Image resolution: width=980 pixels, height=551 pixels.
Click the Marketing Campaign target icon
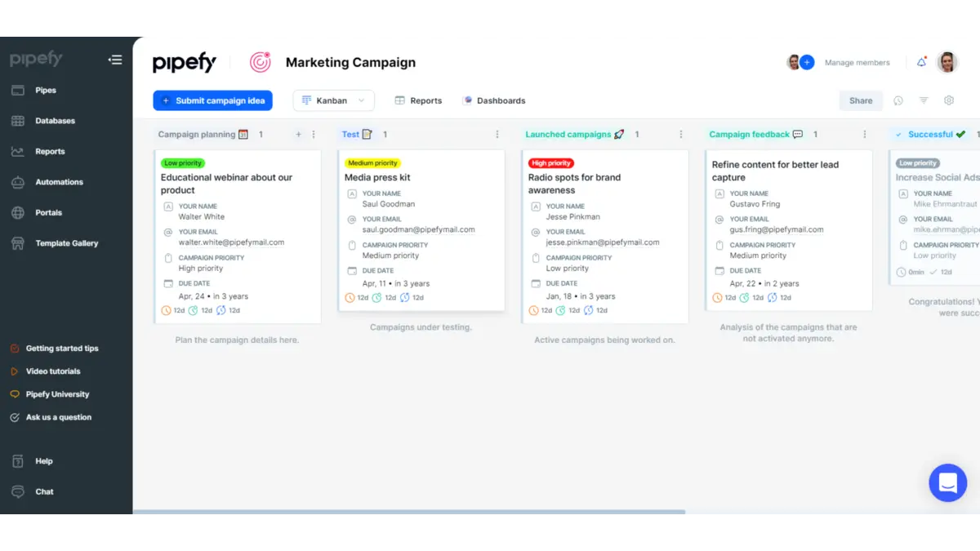pyautogui.click(x=260, y=62)
